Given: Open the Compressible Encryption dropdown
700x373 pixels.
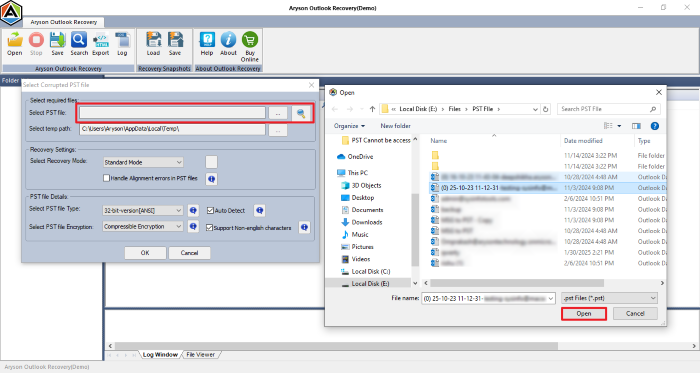Looking at the screenshot, I should (143, 227).
